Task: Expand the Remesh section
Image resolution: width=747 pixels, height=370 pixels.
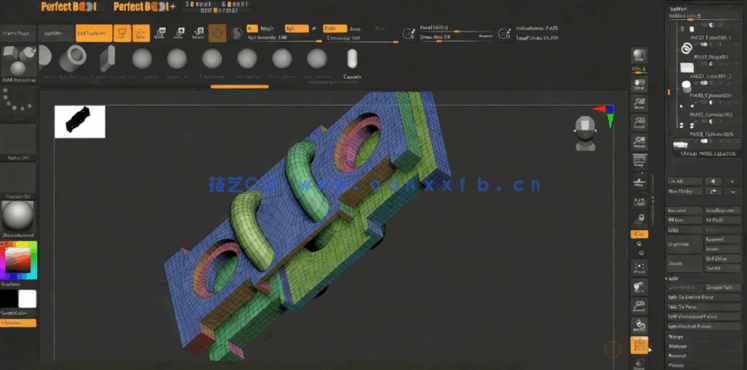Action: [676, 356]
